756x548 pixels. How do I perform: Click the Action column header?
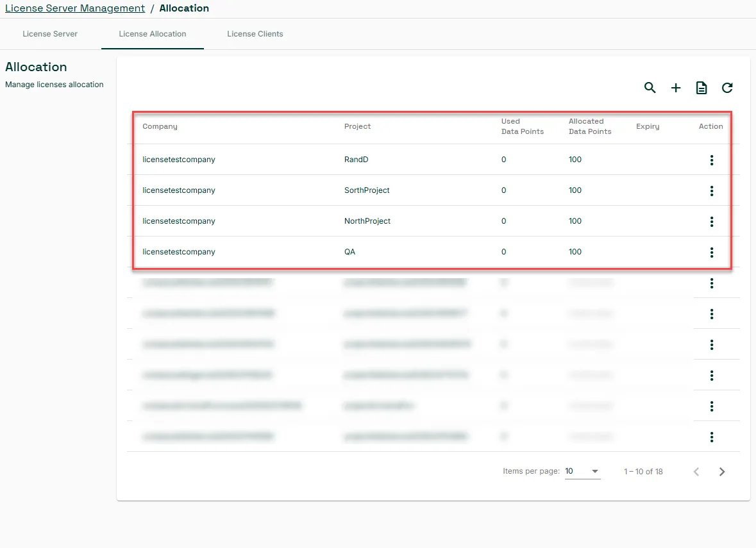pyautogui.click(x=710, y=126)
